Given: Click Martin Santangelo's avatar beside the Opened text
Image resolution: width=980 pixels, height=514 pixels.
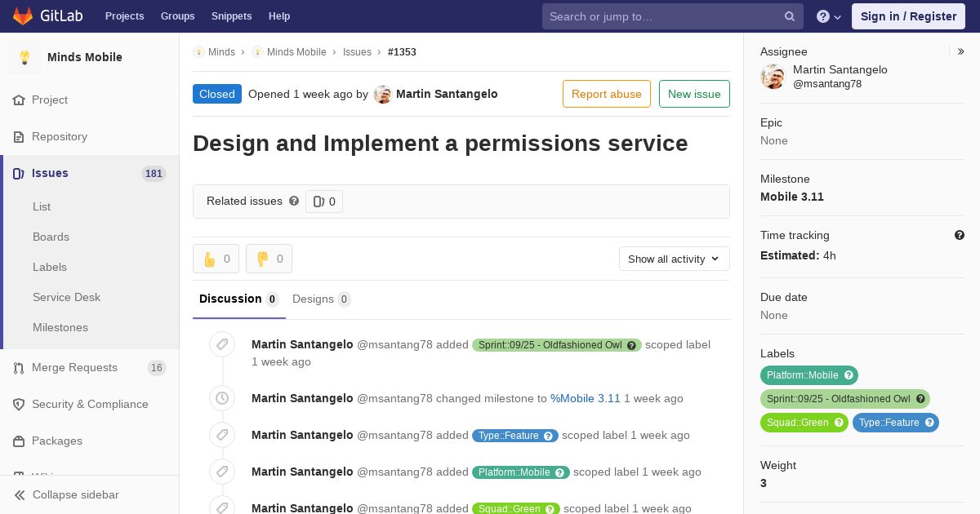Looking at the screenshot, I should (x=382, y=95).
